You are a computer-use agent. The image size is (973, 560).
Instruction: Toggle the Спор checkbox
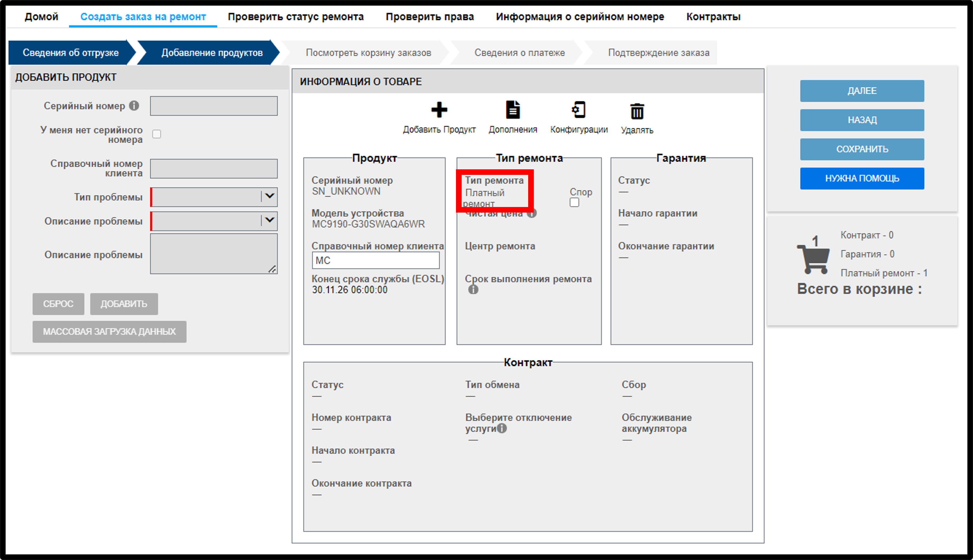coord(574,202)
